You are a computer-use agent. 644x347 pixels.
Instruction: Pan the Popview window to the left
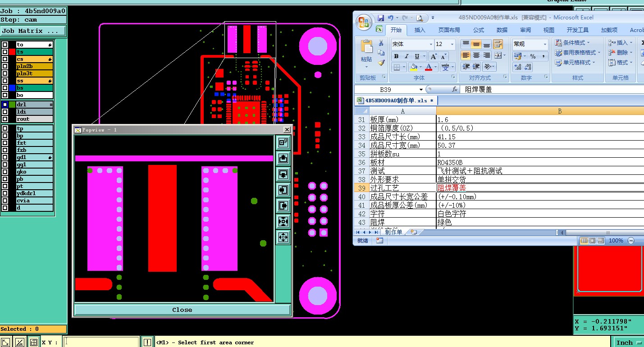tap(283, 190)
